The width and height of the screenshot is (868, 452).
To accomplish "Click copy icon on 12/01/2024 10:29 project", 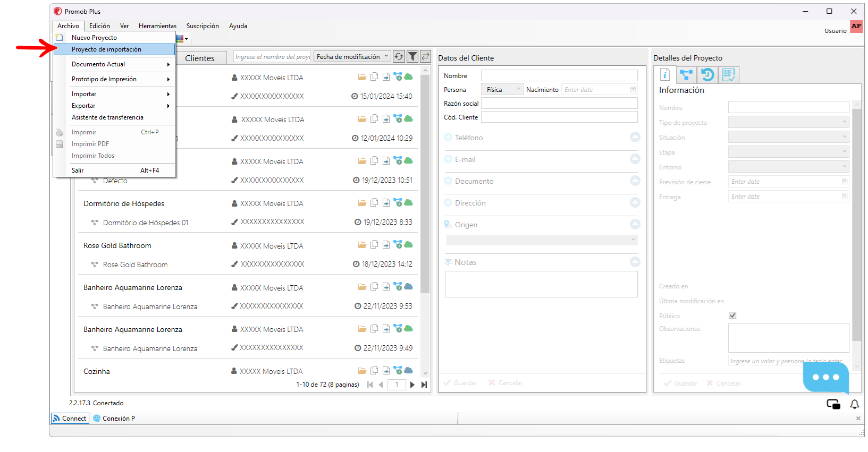I will tap(374, 118).
